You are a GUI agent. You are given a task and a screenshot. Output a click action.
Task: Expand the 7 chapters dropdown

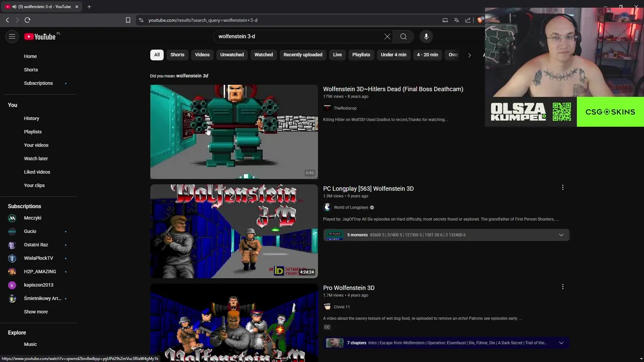coord(561,343)
